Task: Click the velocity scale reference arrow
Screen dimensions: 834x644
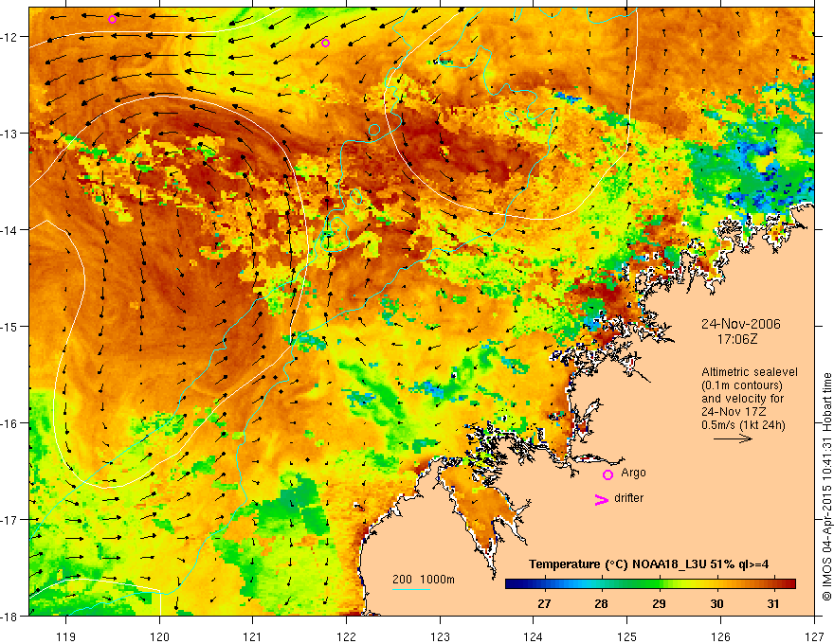Action: [x=733, y=438]
